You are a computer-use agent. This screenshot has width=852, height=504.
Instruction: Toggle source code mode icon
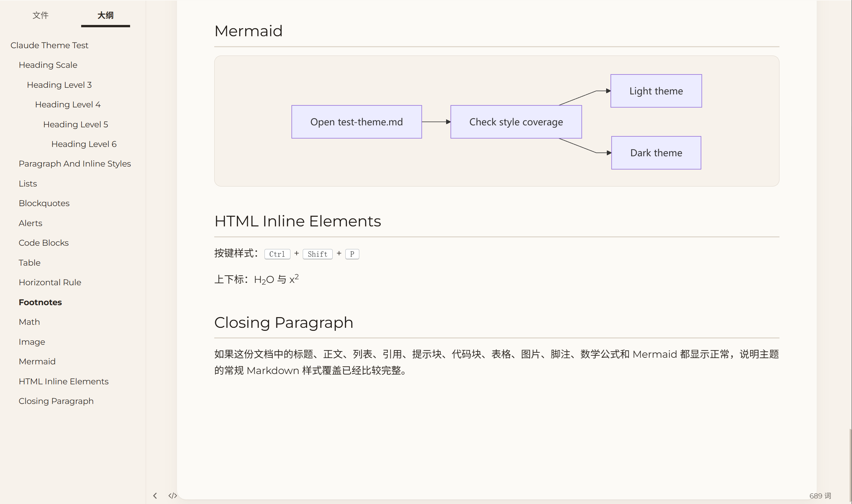coord(172,495)
